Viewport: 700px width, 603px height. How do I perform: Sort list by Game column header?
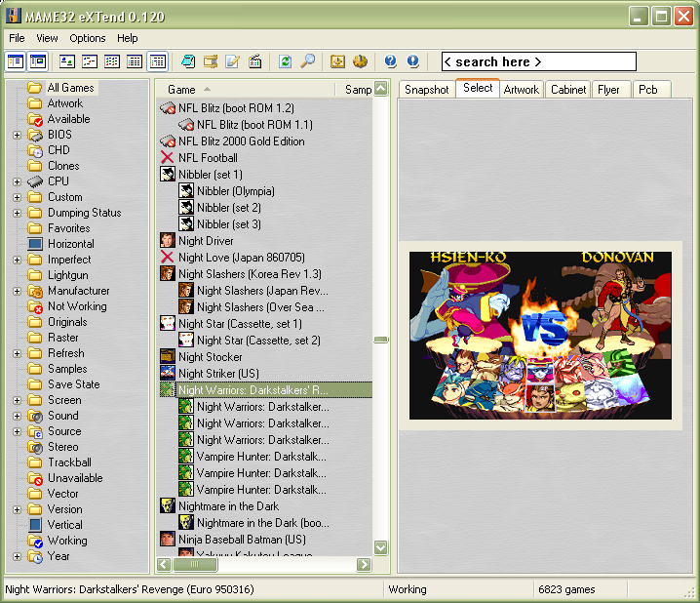181,89
